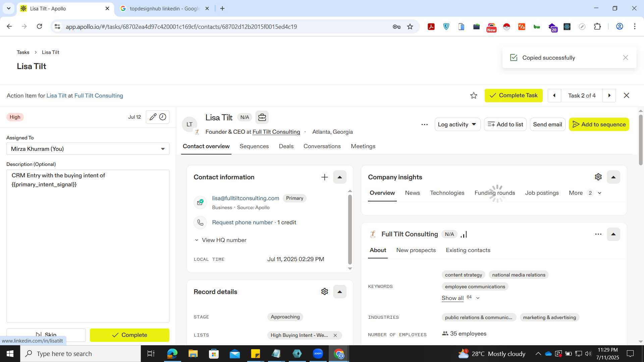Click the phone icon
This screenshot has width=644, height=362.
point(200,223)
